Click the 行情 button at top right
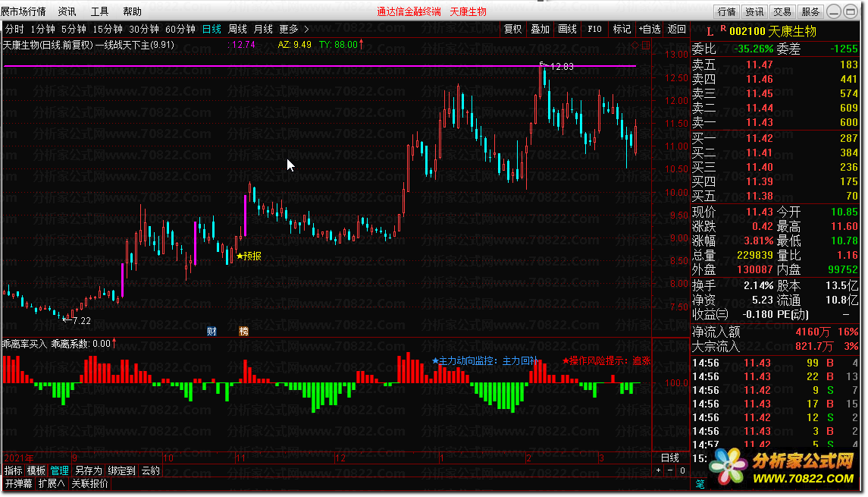 tap(726, 11)
